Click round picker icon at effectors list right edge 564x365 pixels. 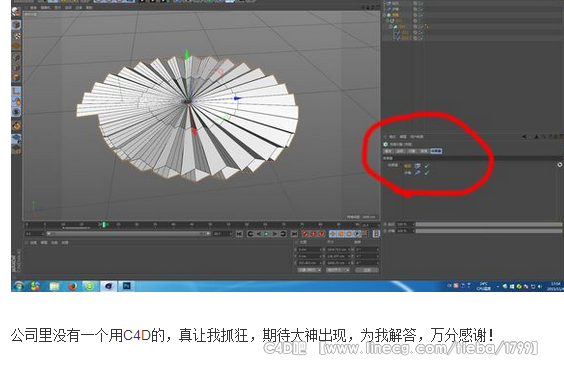pos(559,165)
